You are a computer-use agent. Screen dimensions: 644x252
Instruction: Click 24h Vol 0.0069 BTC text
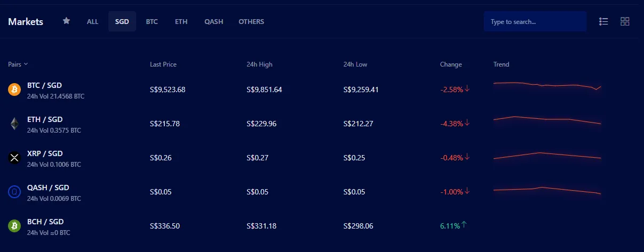(x=54, y=199)
